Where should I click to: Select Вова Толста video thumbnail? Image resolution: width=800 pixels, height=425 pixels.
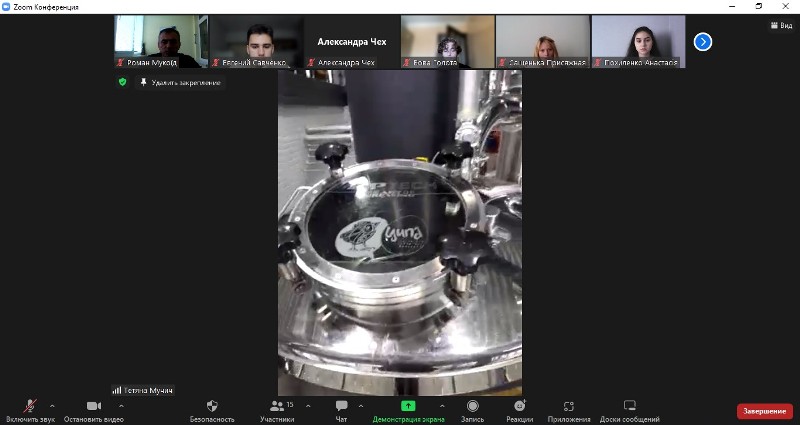pos(447,41)
